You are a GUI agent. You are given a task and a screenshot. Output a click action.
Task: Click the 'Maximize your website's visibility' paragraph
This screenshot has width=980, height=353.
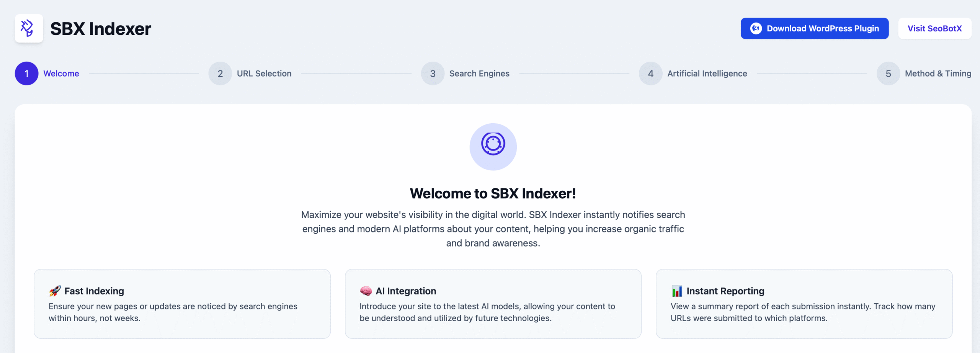pos(493,229)
